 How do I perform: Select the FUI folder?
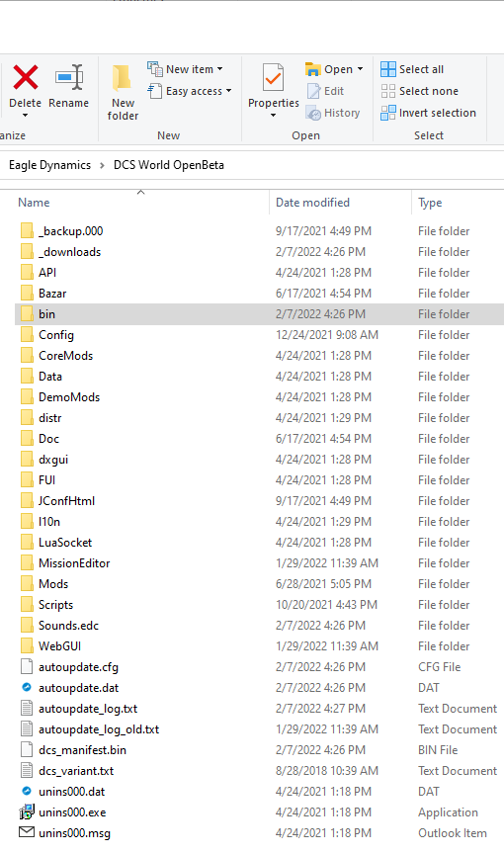coord(46,479)
